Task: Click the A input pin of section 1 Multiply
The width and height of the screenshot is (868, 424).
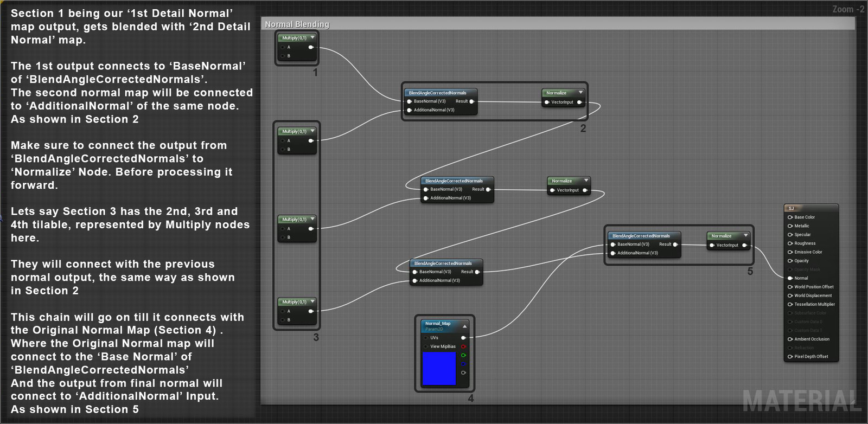Action: (x=283, y=47)
